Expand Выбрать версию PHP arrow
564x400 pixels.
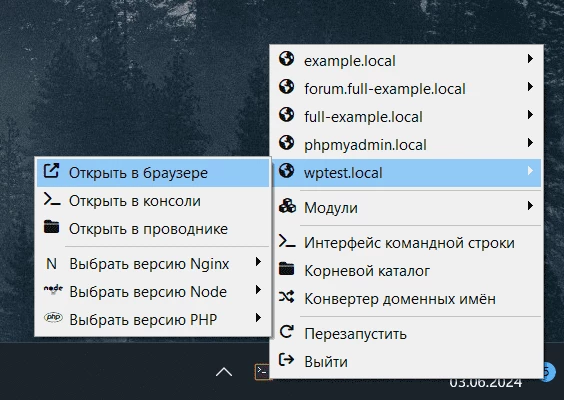pos(258,318)
